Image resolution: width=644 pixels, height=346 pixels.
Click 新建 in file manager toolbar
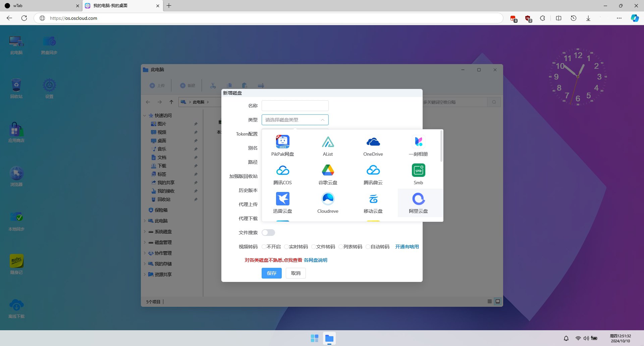pyautogui.click(x=187, y=86)
